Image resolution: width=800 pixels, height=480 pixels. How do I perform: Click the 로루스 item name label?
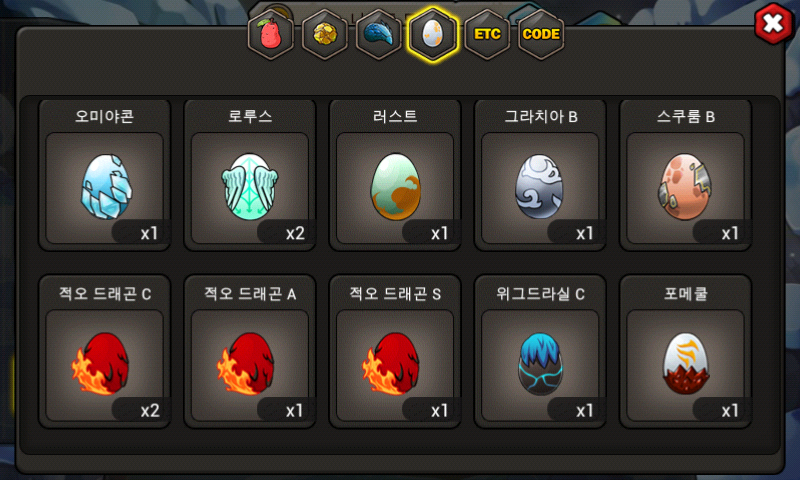click(250, 116)
